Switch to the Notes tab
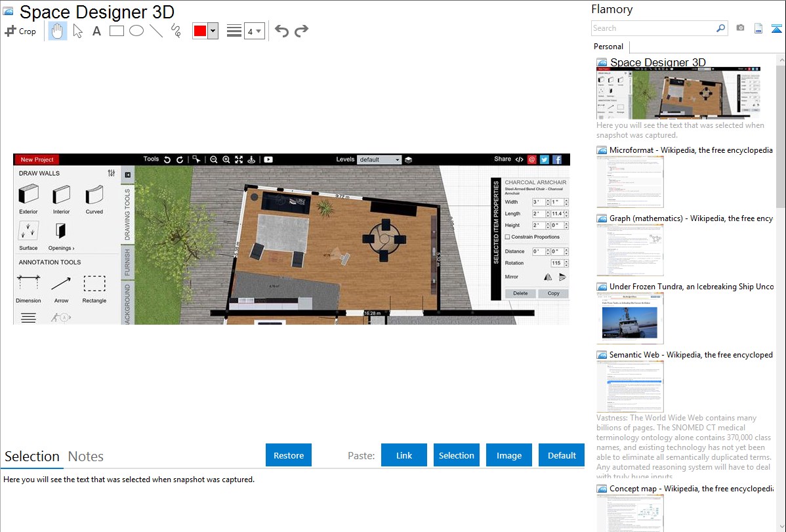 (86, 457)
